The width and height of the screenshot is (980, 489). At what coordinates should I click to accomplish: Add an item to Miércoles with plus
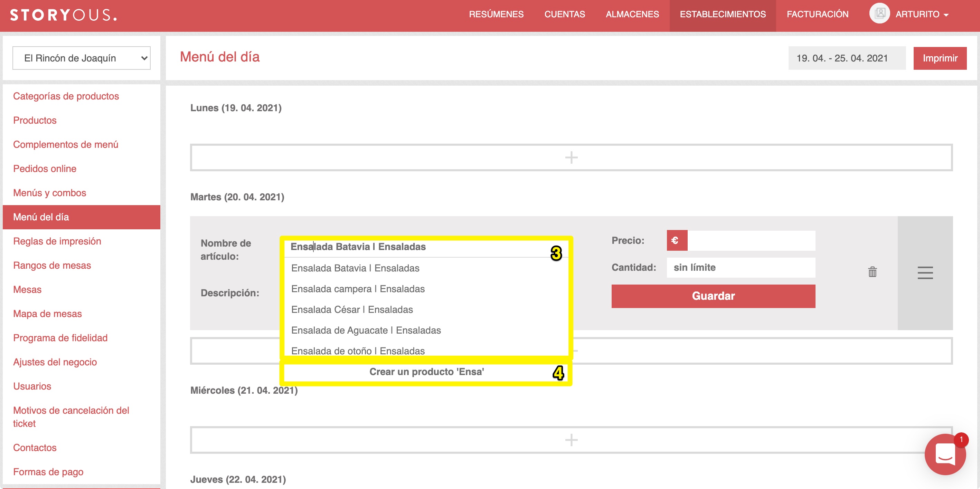coord(571,440)
